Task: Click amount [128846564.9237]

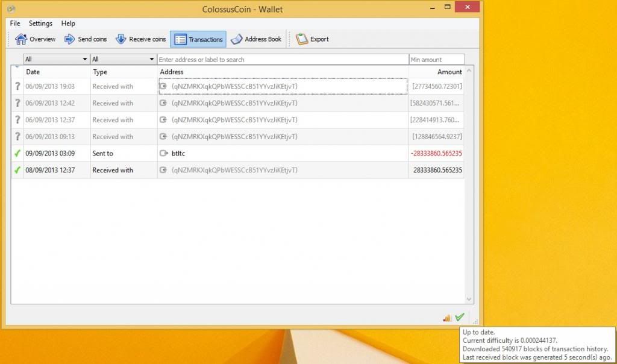Action: click(x=437, y=137)
